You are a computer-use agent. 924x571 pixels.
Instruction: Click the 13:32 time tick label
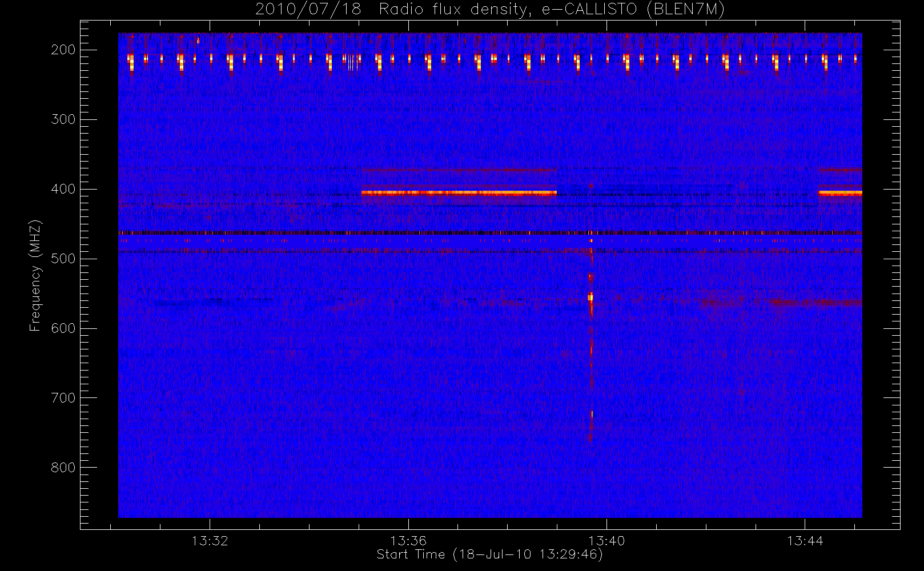[210, 541]
